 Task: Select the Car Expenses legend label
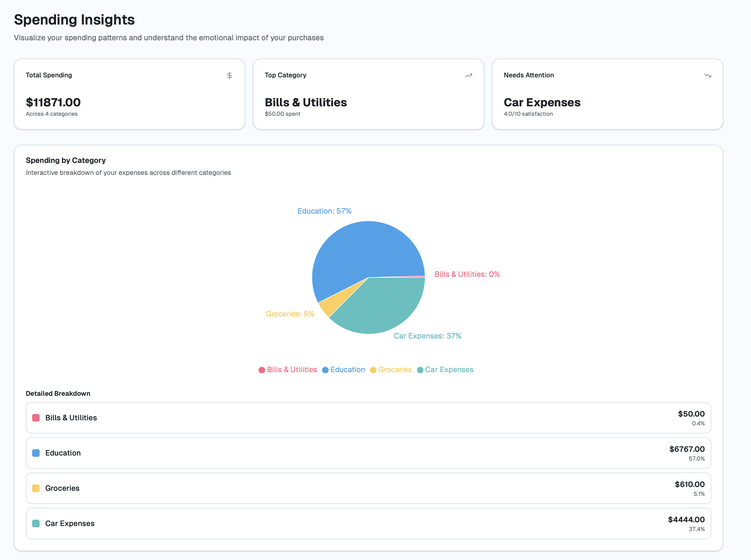449,369
